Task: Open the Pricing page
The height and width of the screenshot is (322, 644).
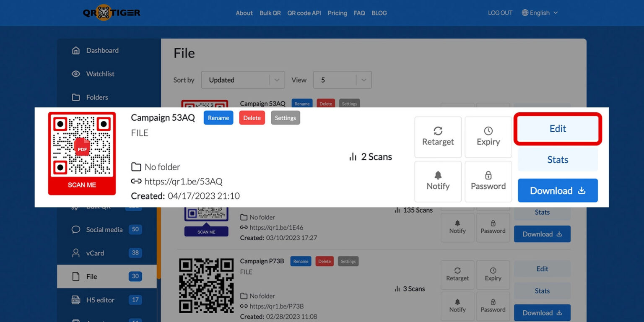Action: pyautogui.click(x=337, y=13)
